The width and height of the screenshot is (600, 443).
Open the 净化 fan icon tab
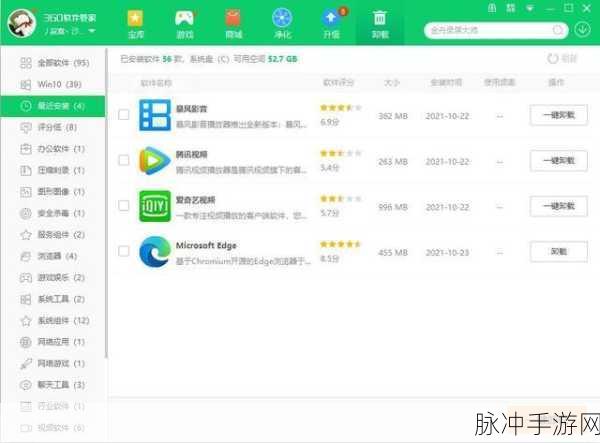(x=282, y=24)
